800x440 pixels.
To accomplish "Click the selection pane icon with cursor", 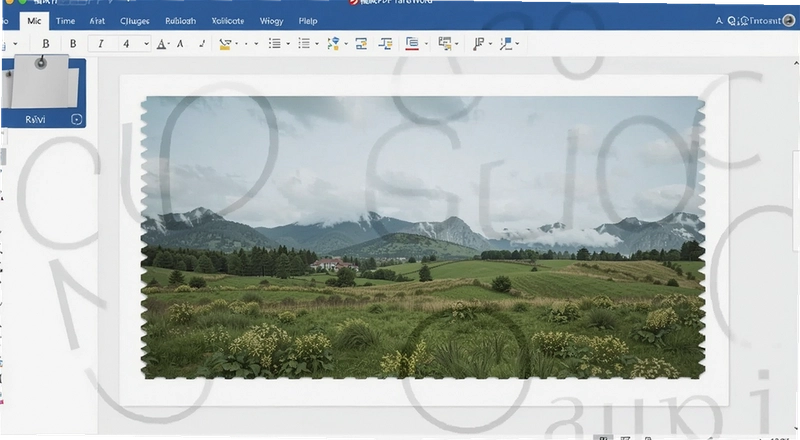I will coord(445,44).
